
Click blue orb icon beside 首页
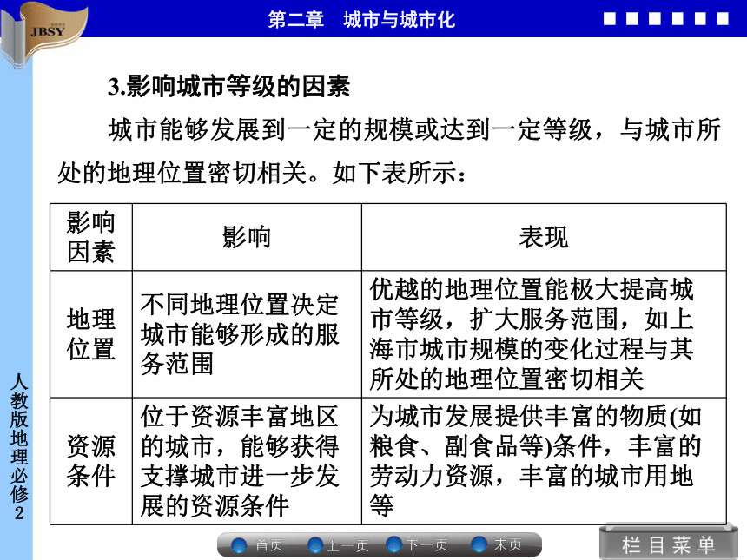(239, 544)
